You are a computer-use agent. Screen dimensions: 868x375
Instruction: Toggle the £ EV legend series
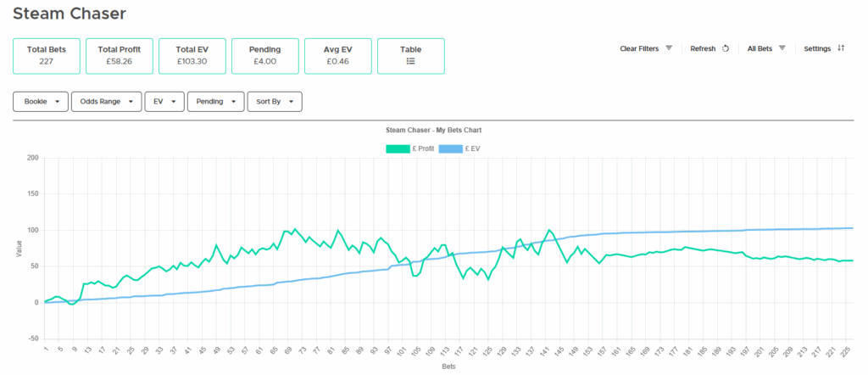(x=460, y=148)
